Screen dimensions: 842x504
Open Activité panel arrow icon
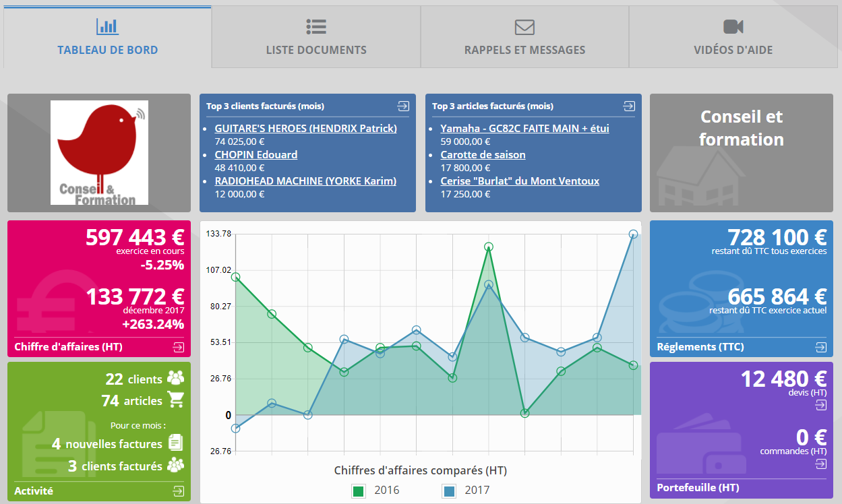point(178,491)
